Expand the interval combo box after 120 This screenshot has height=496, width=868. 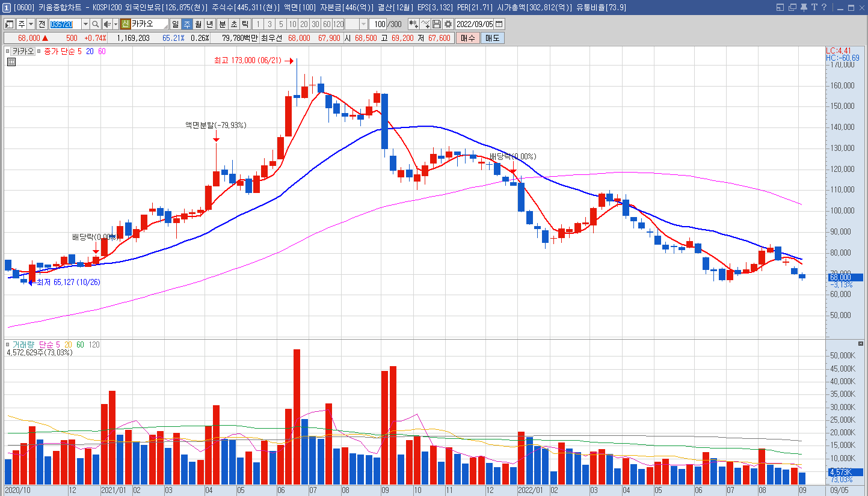[x=363, y=24]
